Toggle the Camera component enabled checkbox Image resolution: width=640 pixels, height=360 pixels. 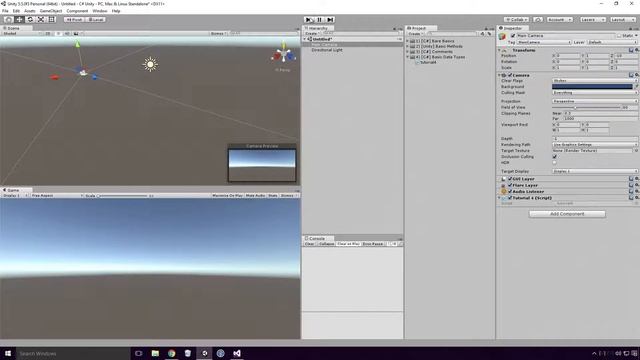pyautogui.click(x=510, y=75)
